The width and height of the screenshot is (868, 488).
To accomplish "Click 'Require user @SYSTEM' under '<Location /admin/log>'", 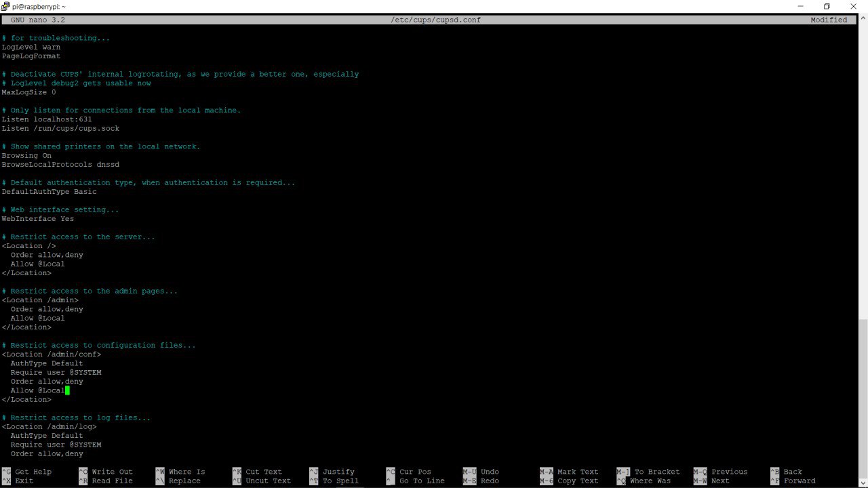I will 56,445.
